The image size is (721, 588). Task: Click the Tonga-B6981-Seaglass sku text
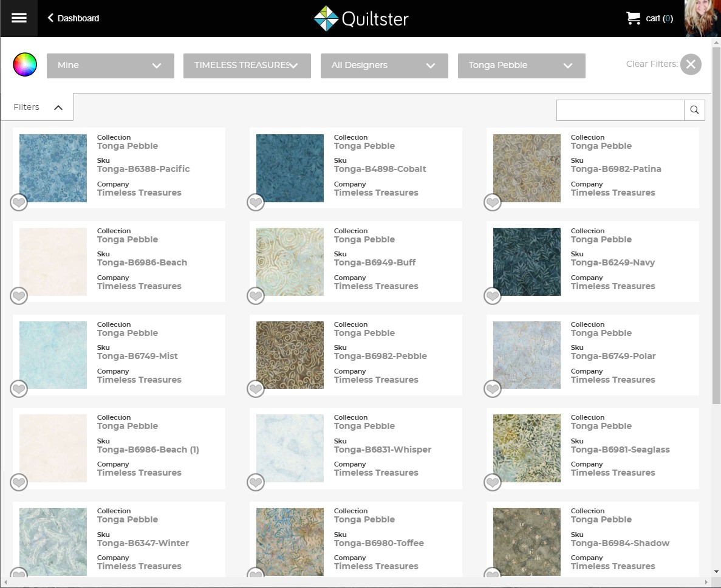(620, 450)
